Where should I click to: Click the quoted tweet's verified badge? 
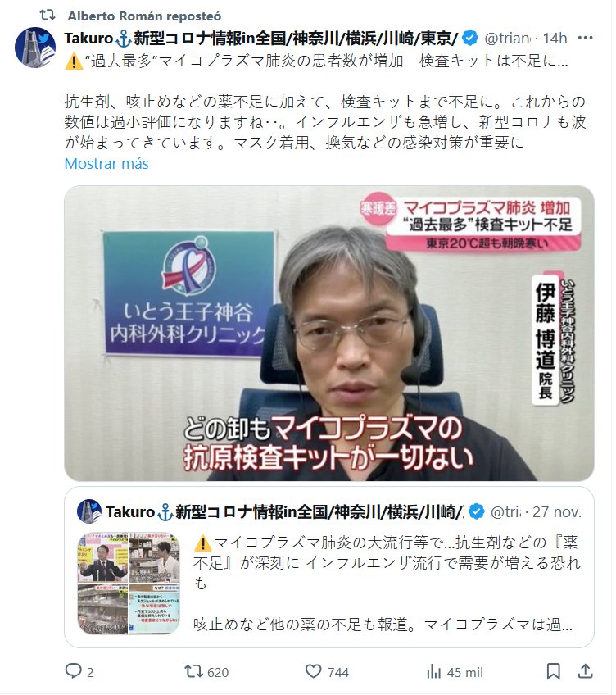point(477,511)
